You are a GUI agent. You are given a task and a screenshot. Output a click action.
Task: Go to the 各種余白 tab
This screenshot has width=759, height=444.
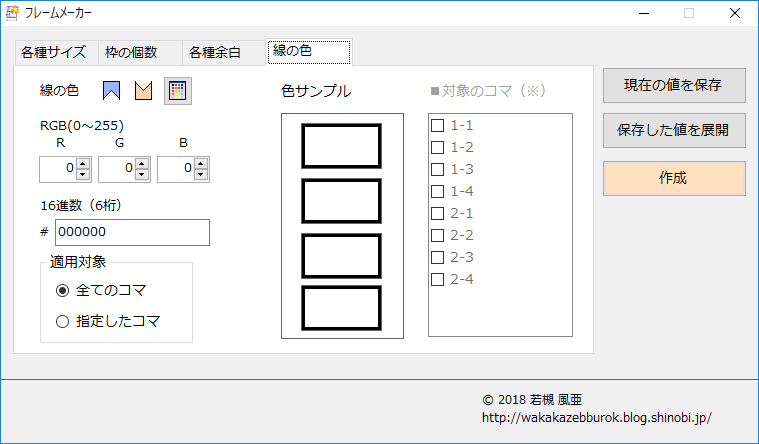(x=223, y=53)
